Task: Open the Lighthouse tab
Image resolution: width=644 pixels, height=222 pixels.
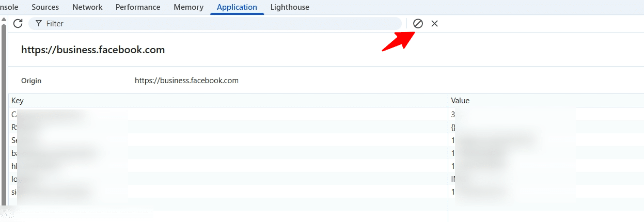Action: (x=290, y=7)
